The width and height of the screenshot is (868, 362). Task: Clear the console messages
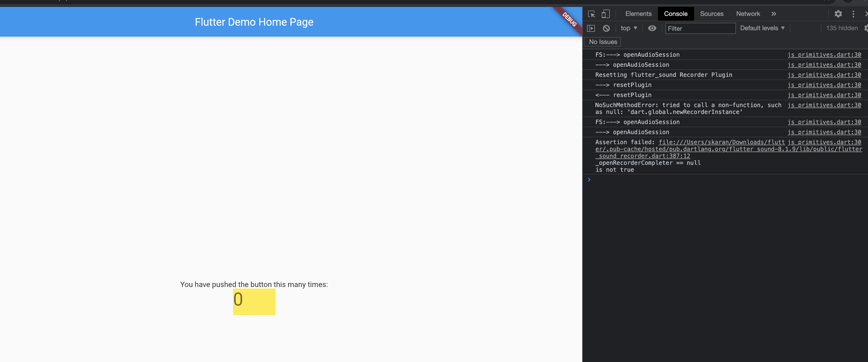[x=607, y=28]
